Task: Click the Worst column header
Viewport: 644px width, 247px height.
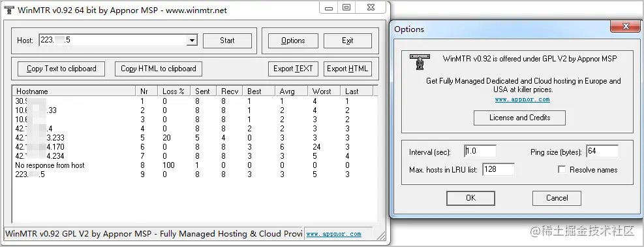Action: tap(324, 91)
